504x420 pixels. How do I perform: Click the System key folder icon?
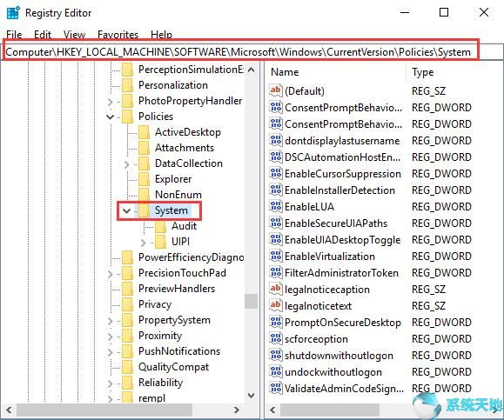[144, 210]
